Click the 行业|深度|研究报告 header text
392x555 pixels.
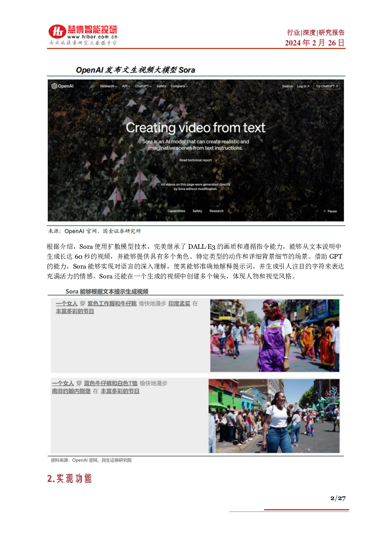(316, 32)
